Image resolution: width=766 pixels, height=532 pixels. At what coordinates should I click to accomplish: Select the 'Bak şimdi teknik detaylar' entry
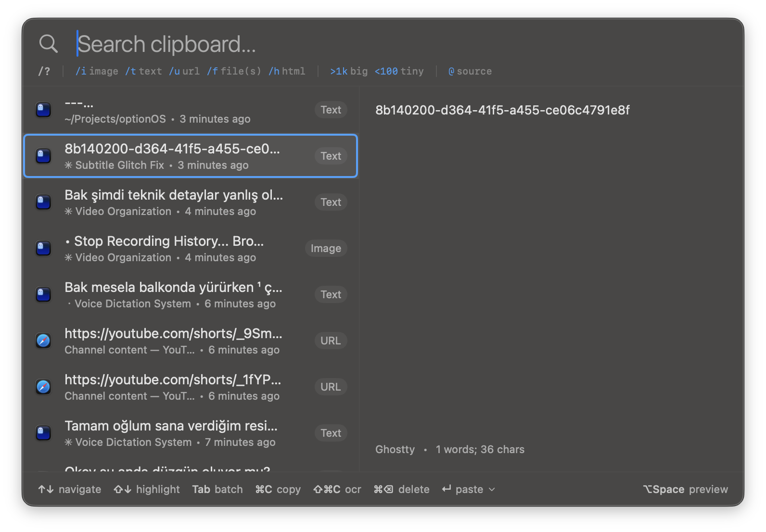coord(191,202)
